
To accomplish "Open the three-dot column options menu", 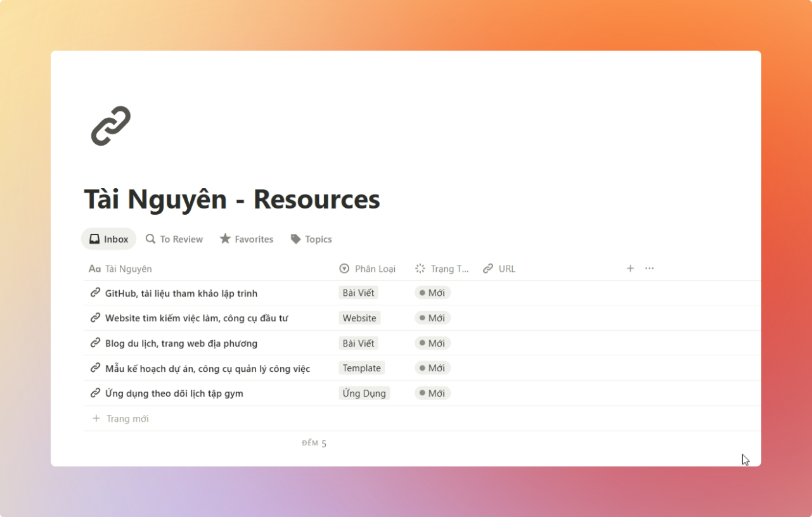I will point(649,269).
